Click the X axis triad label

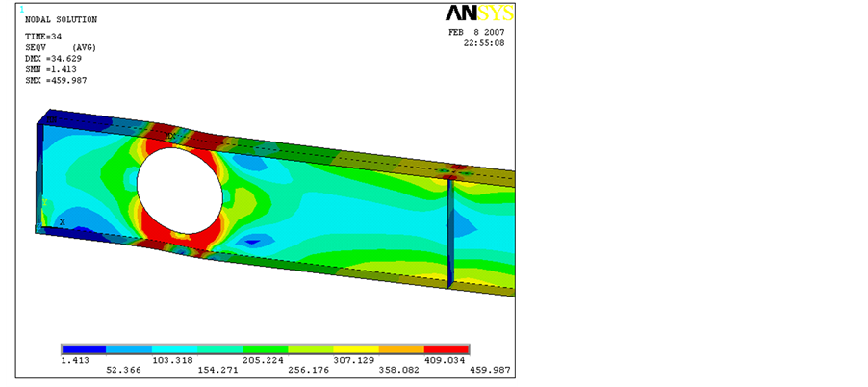(63, 221)
